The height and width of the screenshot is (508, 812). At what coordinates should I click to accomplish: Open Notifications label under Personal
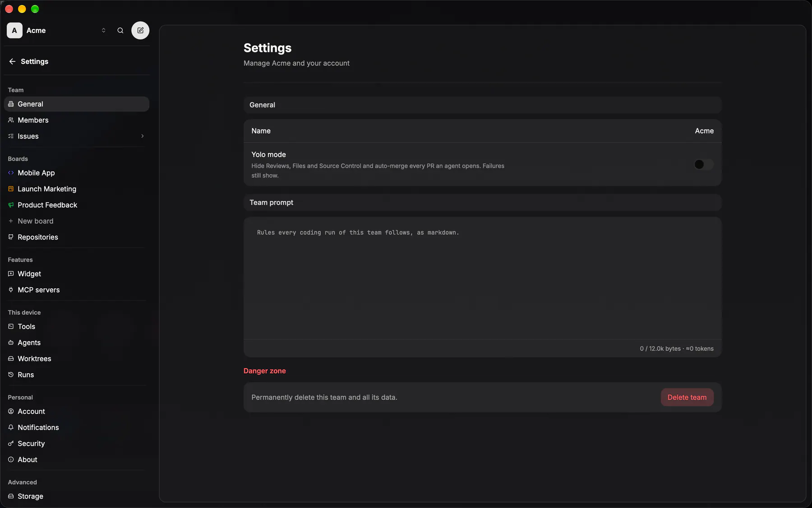pos(38,427)
